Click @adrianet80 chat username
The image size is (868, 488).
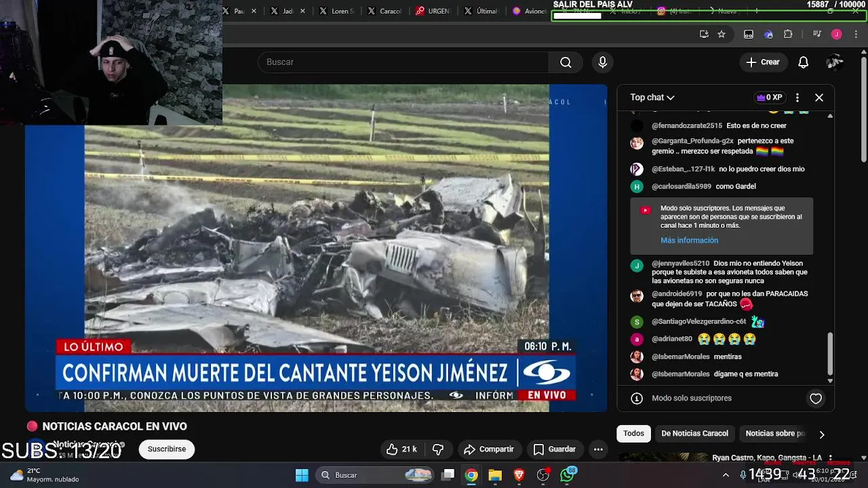point(672,339)
